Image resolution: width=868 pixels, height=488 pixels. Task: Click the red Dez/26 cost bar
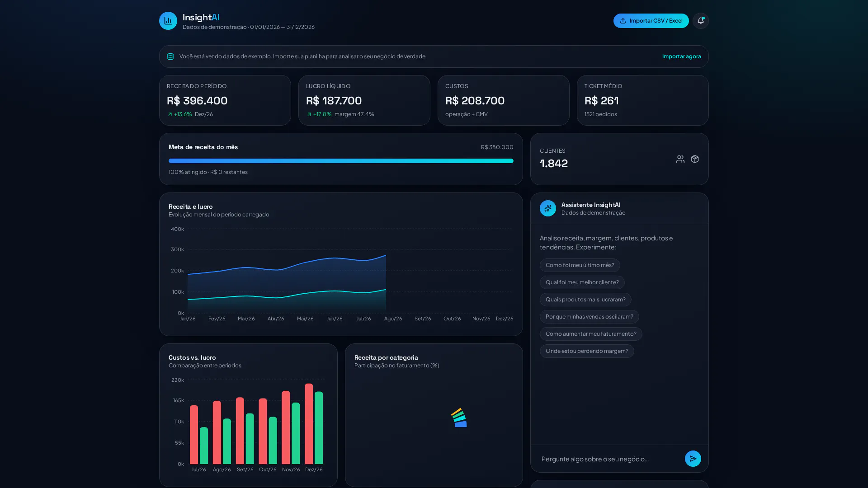click(x=309, y=424)
